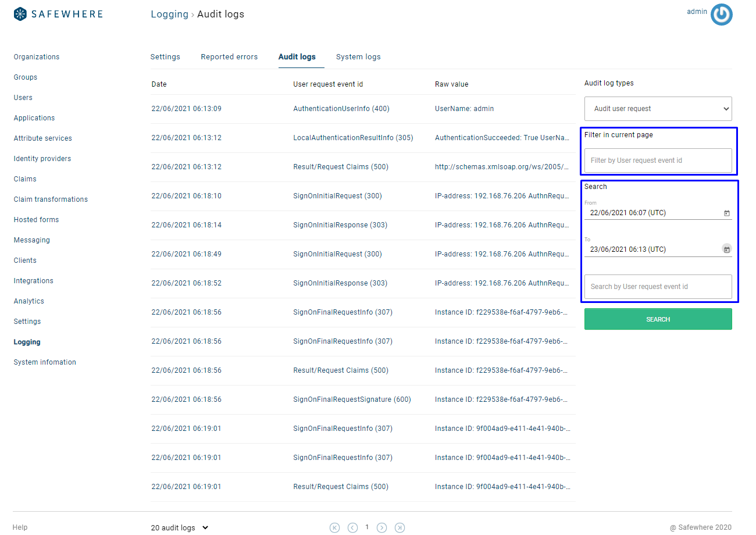Screen dimensions: 756x535
Task: Click the date 22/06/2021 06:13:09
Action: 186,109
